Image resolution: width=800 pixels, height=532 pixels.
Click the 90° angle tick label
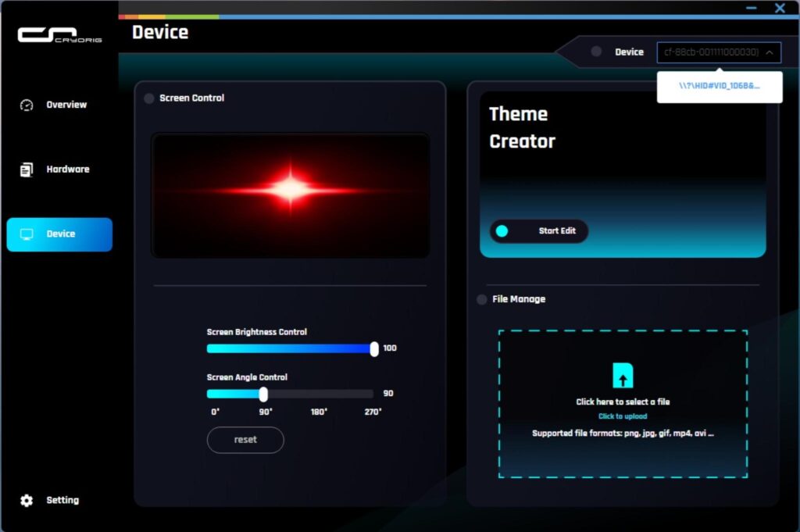click(266, 412)
